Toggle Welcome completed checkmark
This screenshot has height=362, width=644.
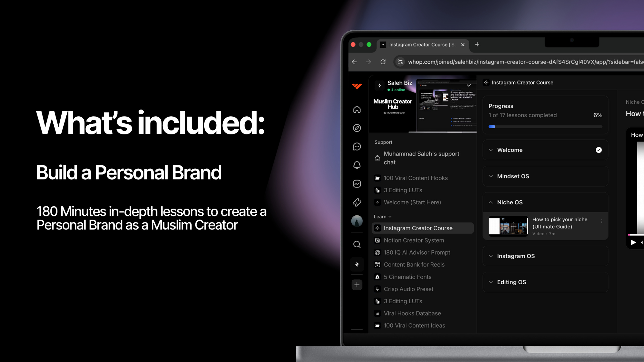click(x=599, y=150)
